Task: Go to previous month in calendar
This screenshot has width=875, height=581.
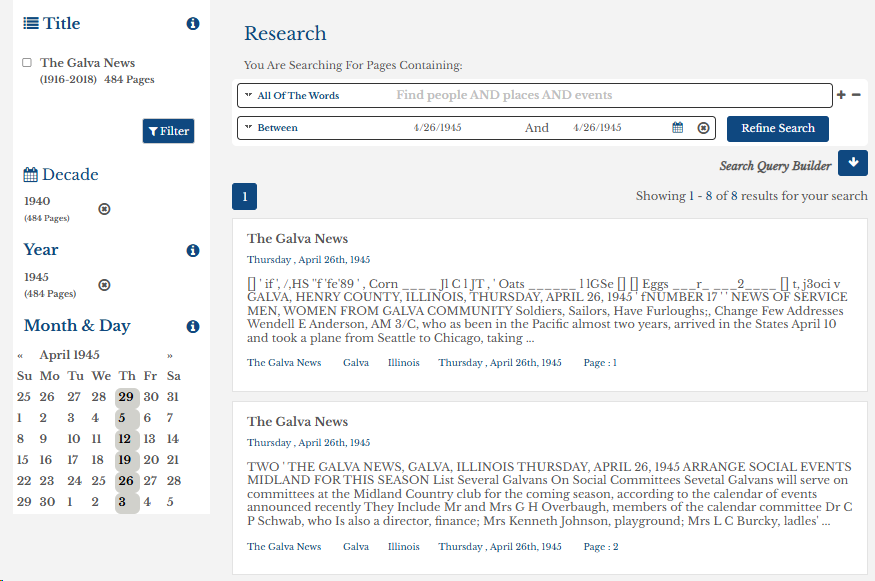Action: click(20, 355)
